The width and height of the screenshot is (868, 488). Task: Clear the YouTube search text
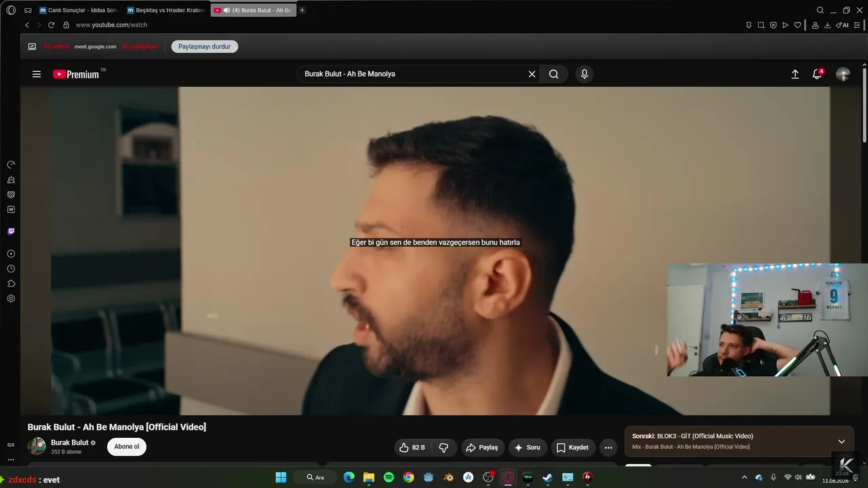(x=532, y=74)
